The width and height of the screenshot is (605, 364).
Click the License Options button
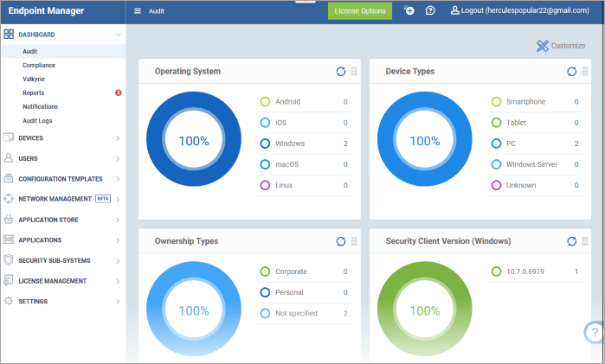[x=359, y=11]
